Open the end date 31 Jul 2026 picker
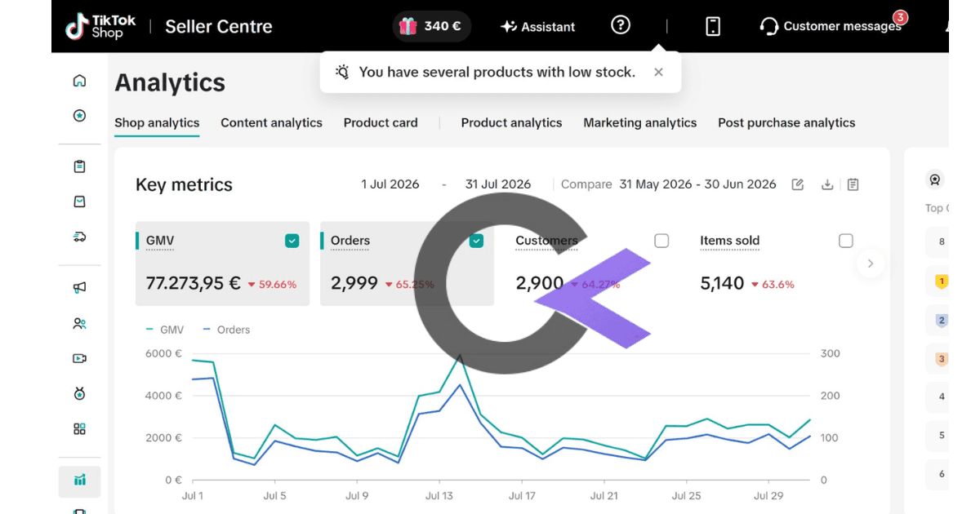 (498, 184)
